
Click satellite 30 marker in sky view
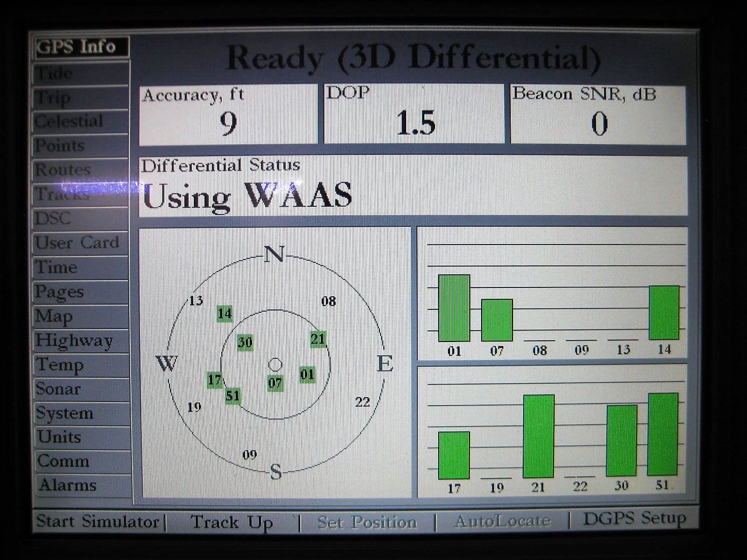(245, 343)
